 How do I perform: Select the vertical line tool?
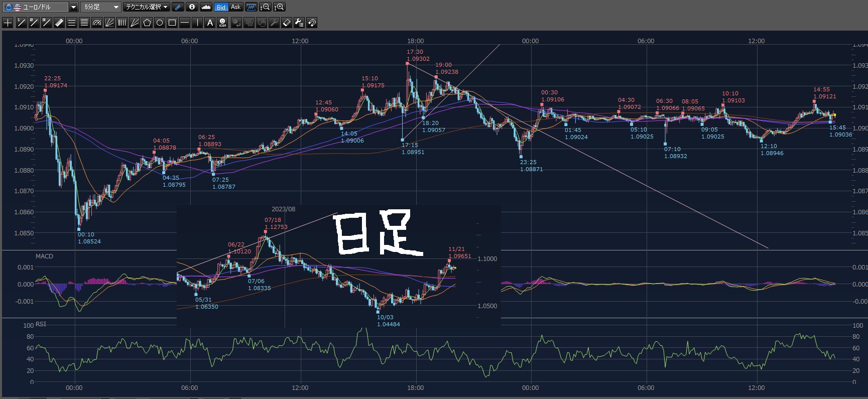click(197, 23)
